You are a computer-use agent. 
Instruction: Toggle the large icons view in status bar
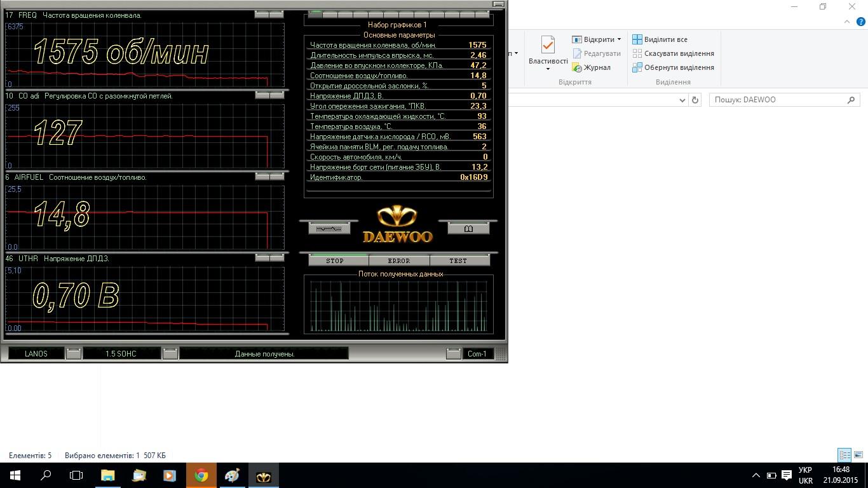(858, 455)
